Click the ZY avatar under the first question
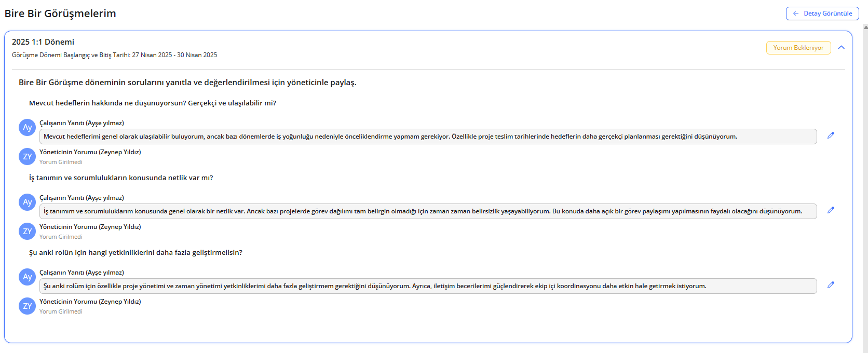This screenshot has height=353, width=868. 27,157
